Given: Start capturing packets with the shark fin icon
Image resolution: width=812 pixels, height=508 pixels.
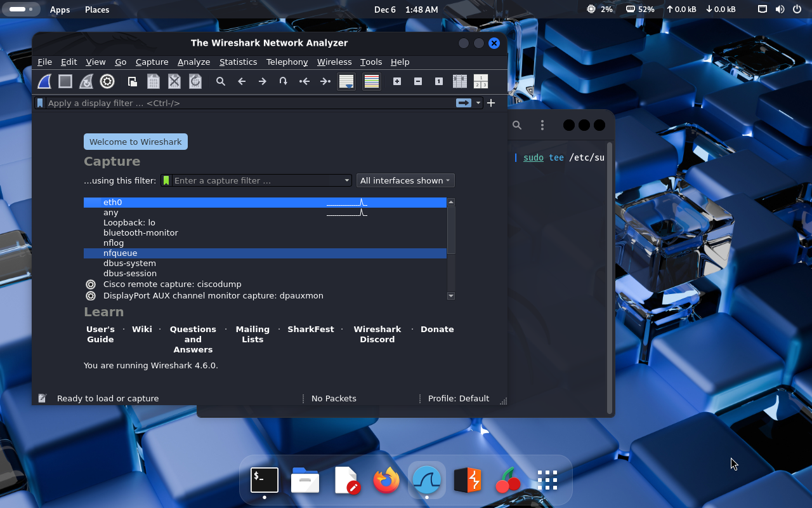Looking at the screenshot, I should (x=44, y=81).
